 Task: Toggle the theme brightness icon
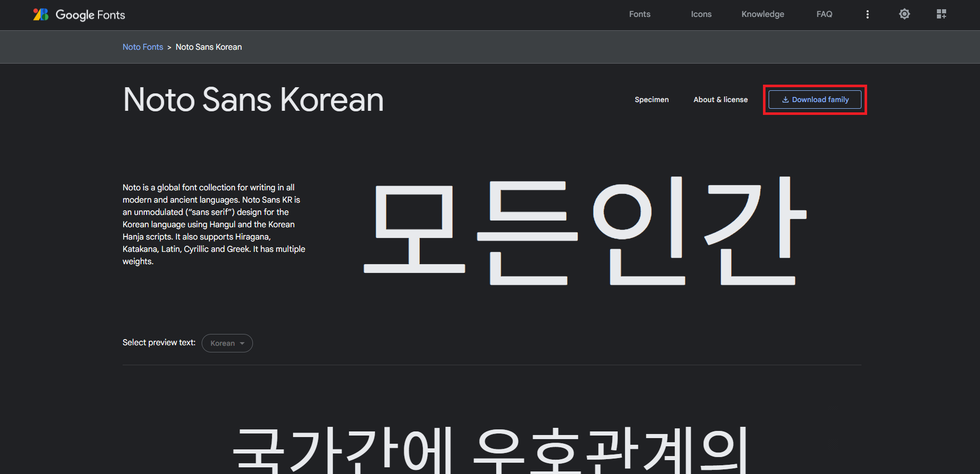tap(905, 14)
